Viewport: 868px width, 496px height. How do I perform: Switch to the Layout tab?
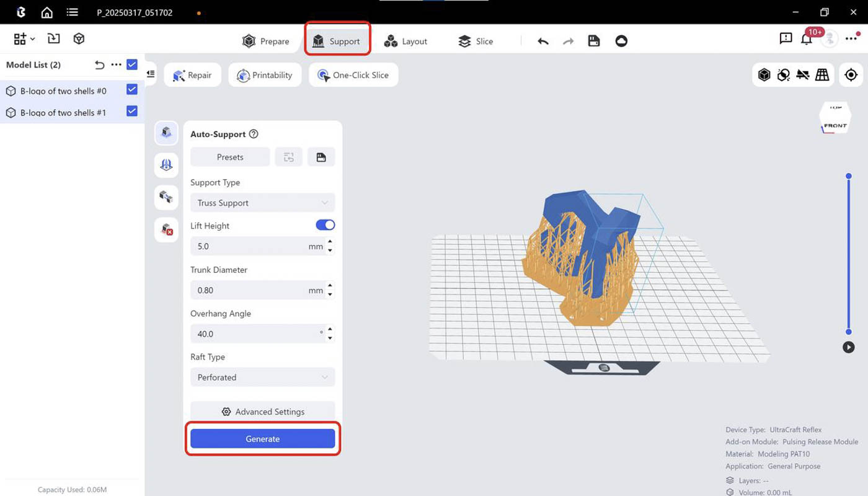[x=405, y=41]
